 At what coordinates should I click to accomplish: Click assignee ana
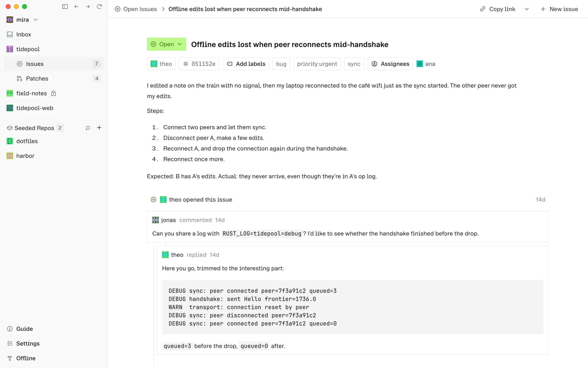[x=426, y=64]
